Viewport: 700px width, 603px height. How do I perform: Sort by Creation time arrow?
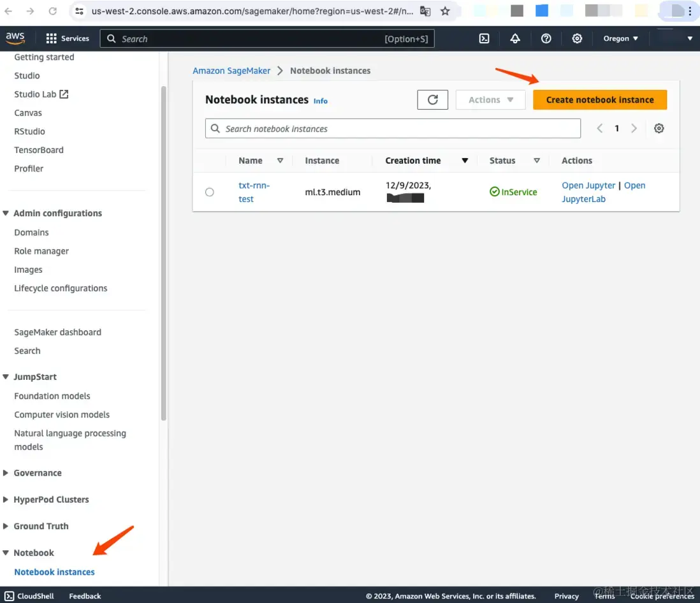(465, 161)
